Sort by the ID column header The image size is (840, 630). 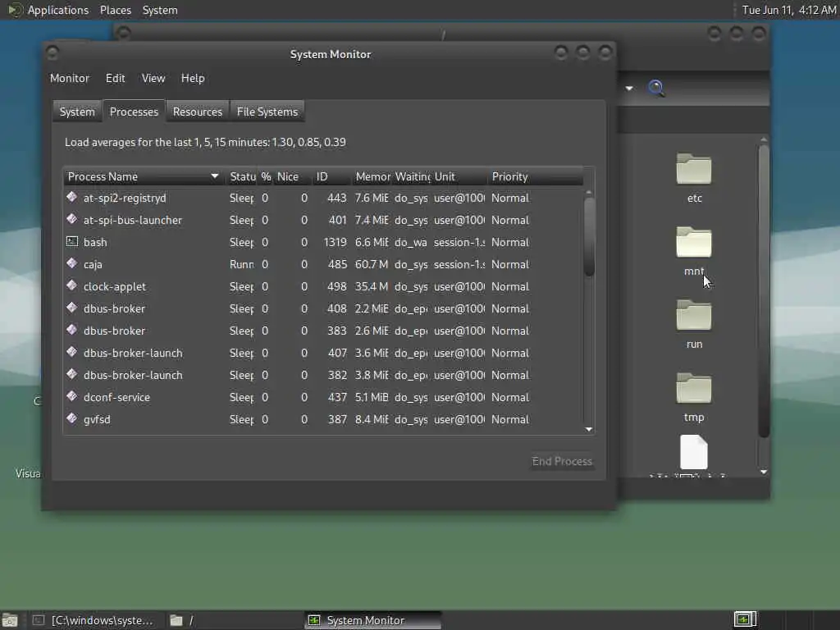[x=331, y=176]
